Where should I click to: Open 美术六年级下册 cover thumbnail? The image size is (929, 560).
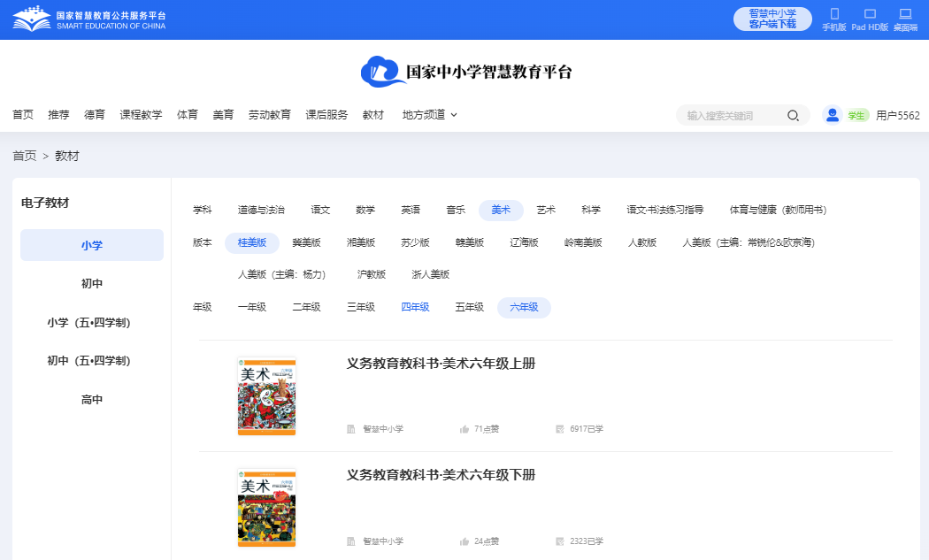tap(266, 508)
